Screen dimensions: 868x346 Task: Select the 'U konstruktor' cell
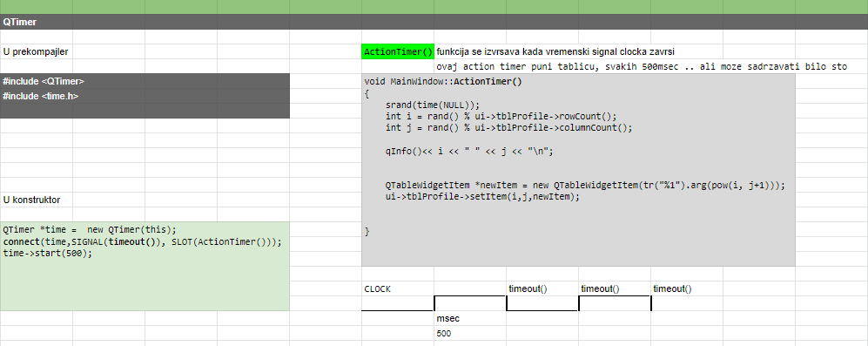pos(37,200)
